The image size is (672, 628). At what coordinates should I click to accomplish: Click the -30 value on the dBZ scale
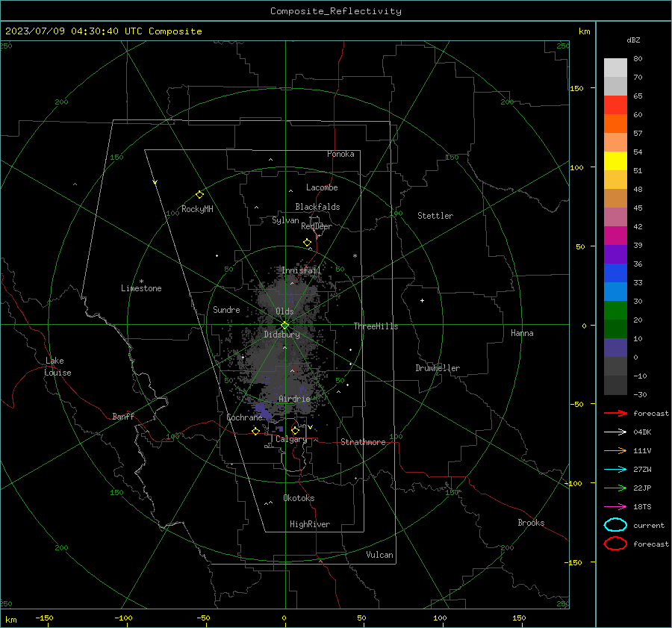pyautogui.click(x=640, y=394)
